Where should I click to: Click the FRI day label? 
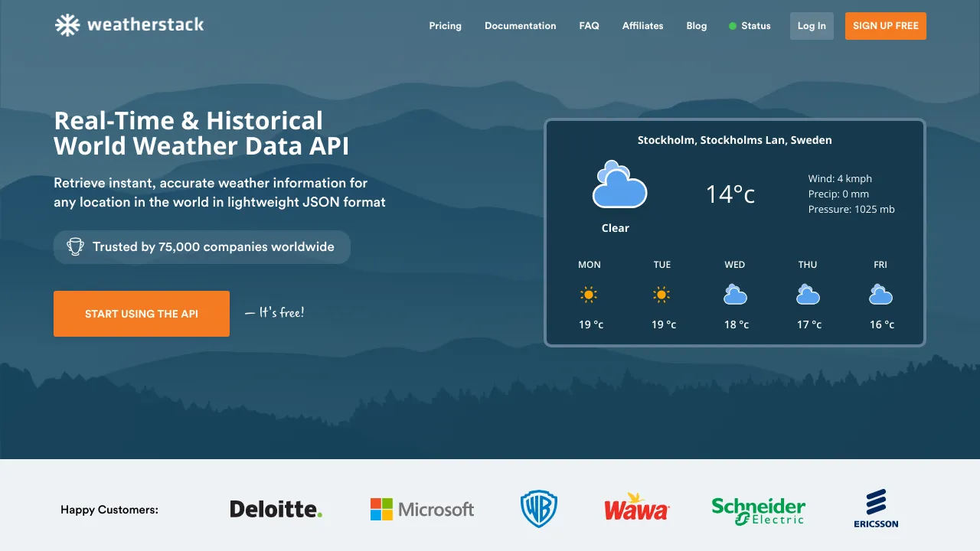tap(880, 265)
